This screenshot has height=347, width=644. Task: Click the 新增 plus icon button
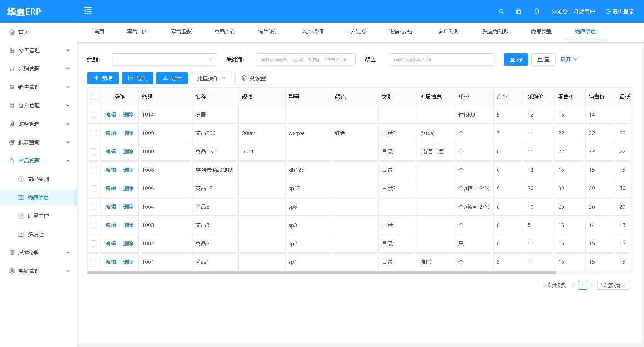click(x=96, y=78)
